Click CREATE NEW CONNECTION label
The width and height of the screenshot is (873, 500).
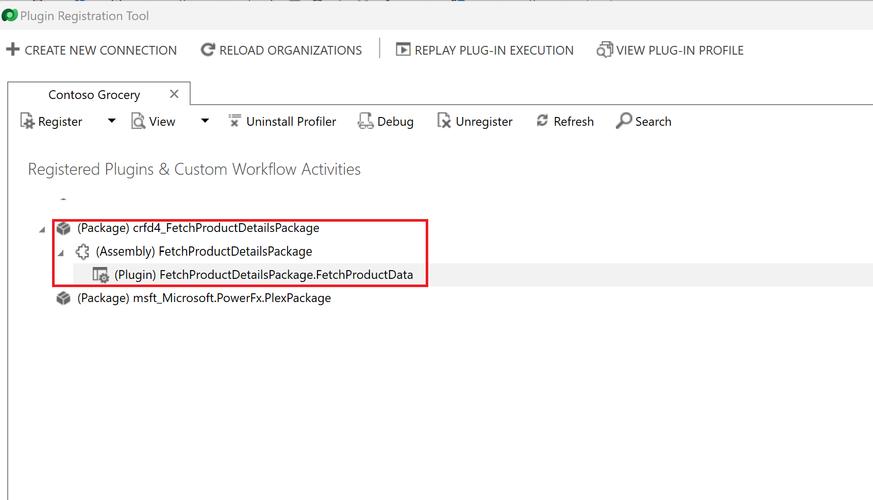click(x=101, y=50)
